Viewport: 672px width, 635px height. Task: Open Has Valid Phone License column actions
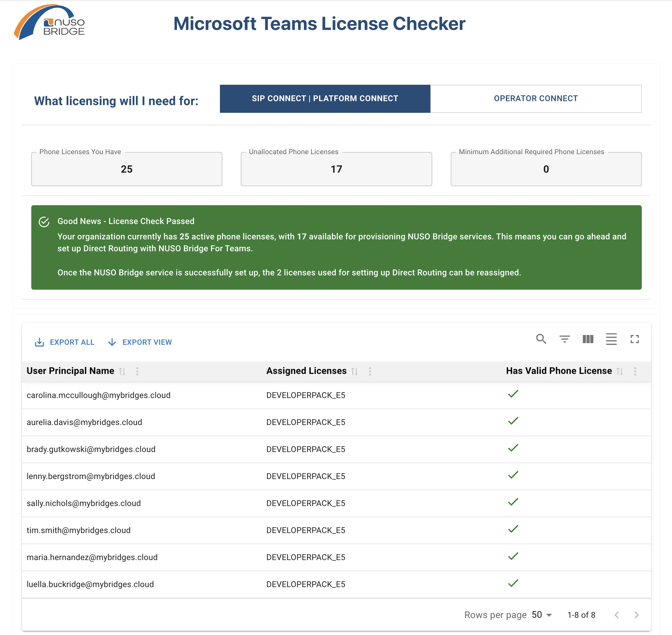click(635, 371)
